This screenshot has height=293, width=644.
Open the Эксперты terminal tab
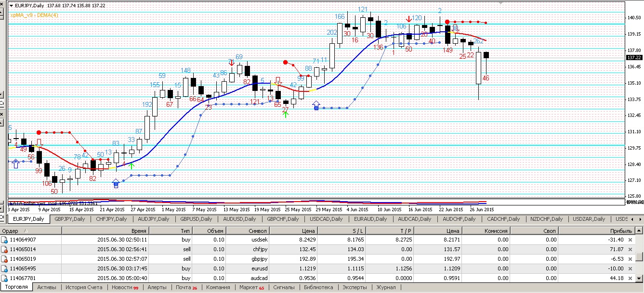point(355,287)
